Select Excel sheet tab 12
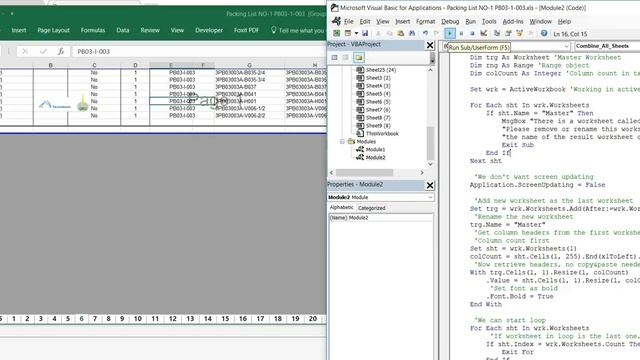 click(x=173, y=319)
